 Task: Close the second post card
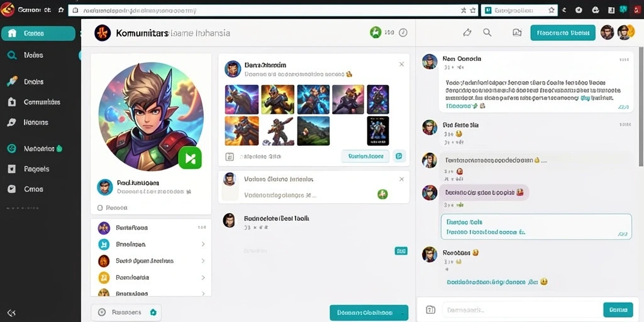click(402, 179)
